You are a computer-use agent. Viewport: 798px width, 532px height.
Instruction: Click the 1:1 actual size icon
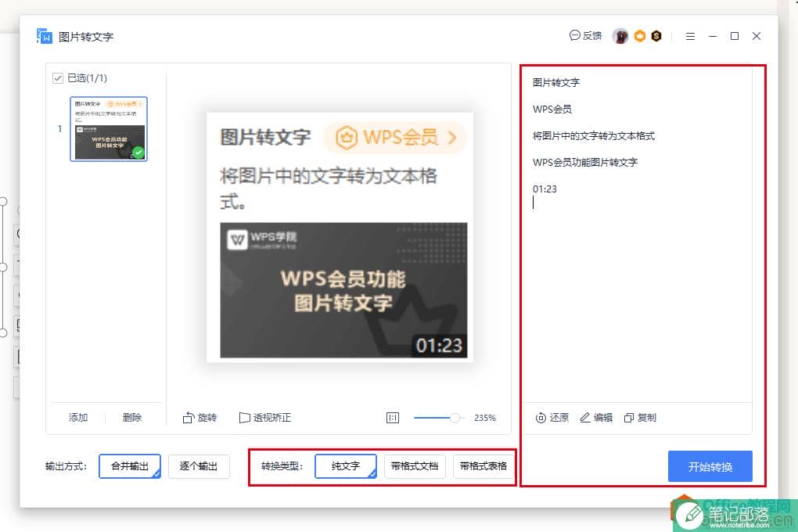click(x=393, y=418)
